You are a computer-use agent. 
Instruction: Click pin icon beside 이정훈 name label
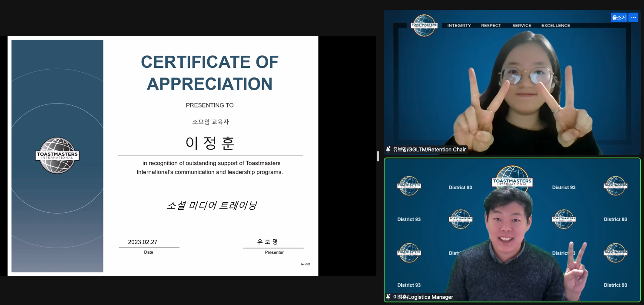(x=388, y=297)
